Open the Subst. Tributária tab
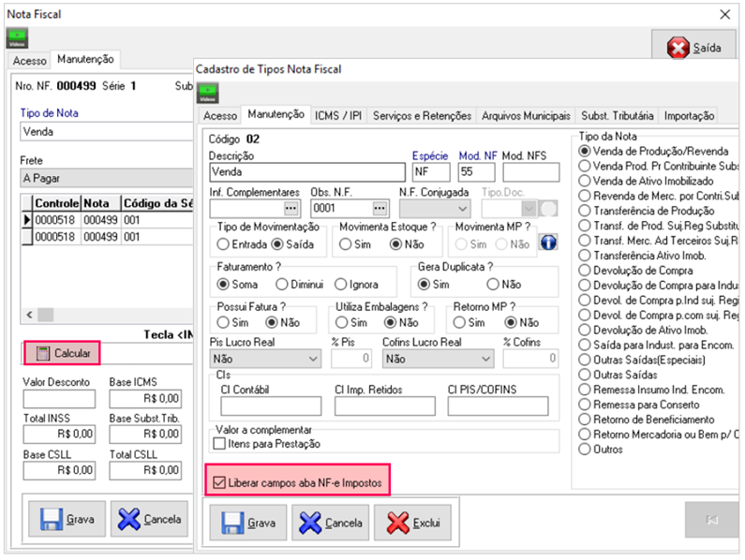 coord(617,116)
